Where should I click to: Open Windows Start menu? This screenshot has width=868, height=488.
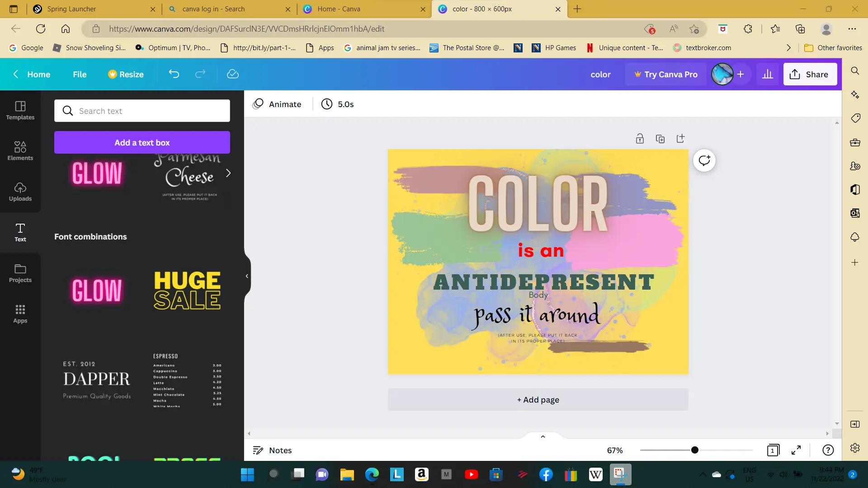coord(247,474)
